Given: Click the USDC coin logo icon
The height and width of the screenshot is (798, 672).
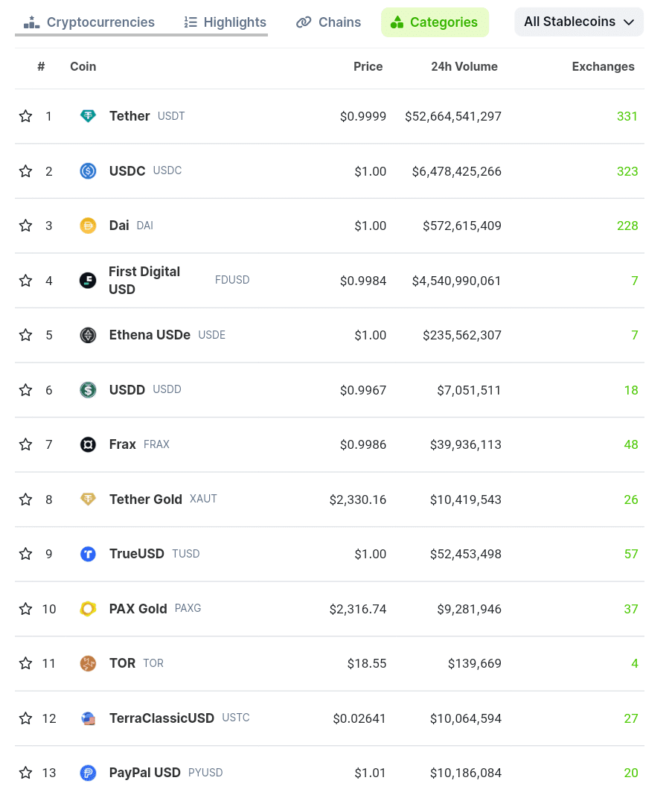Looking at the screenshot, I should coord(88,171).
